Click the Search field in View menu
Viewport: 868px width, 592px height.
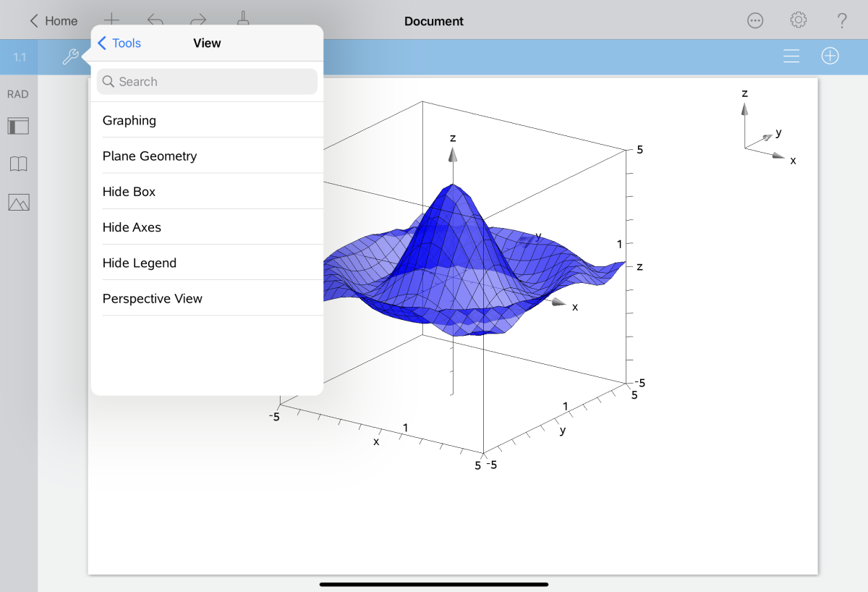(207, 82)
